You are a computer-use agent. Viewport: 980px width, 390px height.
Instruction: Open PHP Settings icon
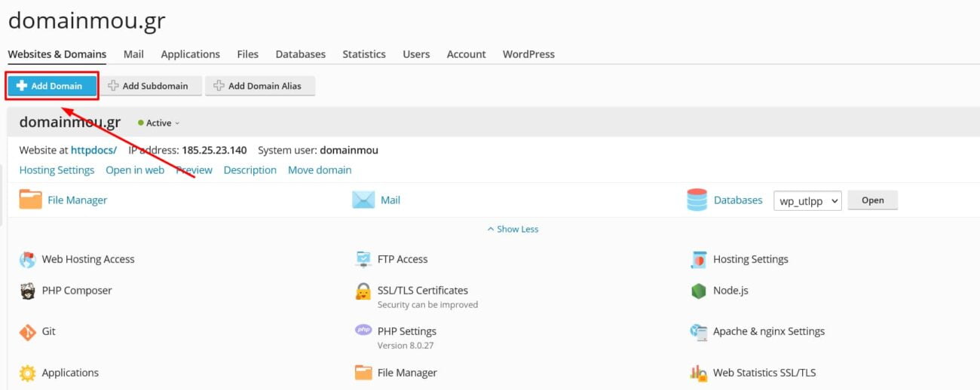(363, 331)
